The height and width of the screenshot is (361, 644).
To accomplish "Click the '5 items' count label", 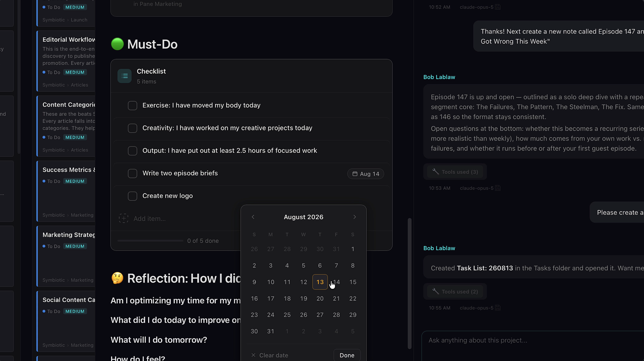I will pos(146,81).
